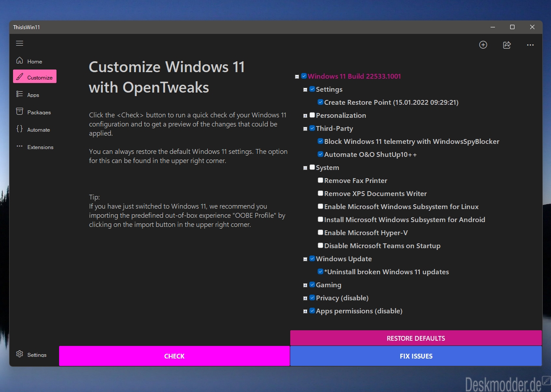Collapse the System tree node

(305, 168)
